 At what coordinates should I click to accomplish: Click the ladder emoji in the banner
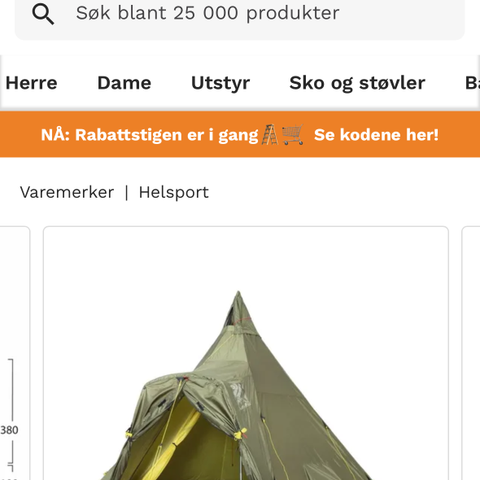tap(270, 134)
